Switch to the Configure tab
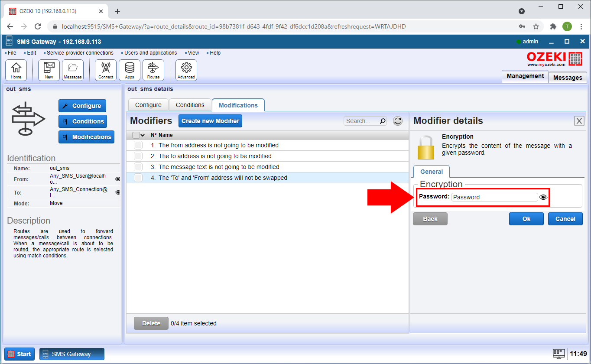 148,105
